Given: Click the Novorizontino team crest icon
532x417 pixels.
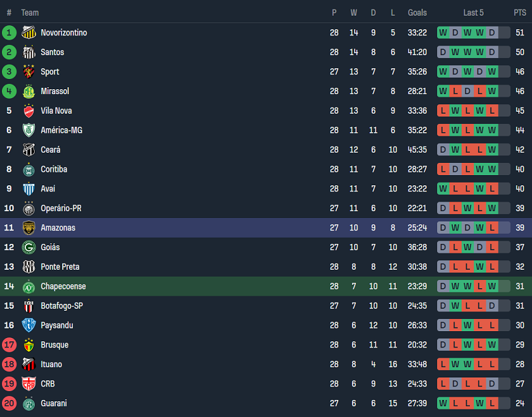Looking at the screenshot, I should pos(29,33).
